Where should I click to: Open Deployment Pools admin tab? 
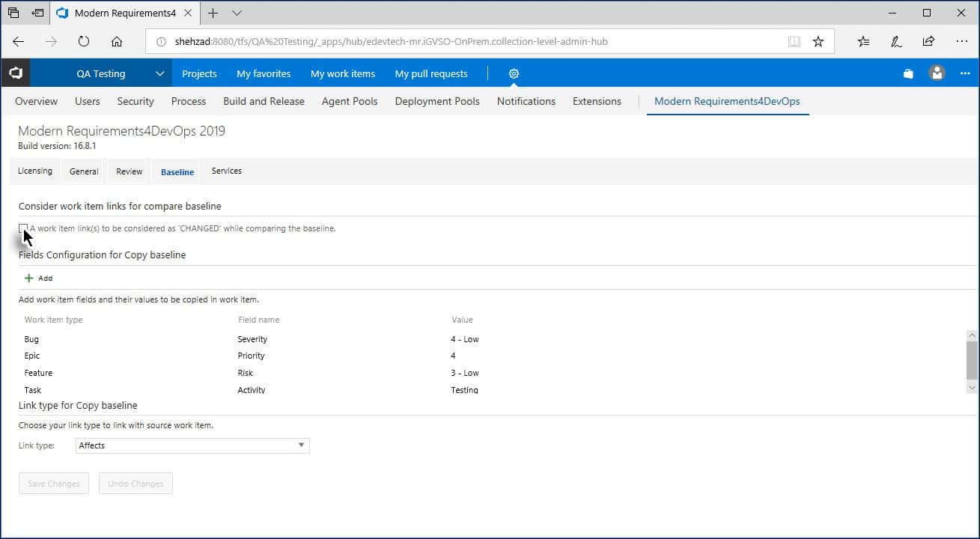437,101
